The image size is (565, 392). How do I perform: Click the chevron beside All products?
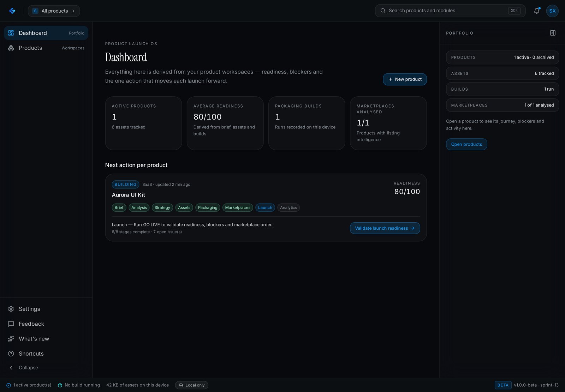pyautogui.click(x=73, y=11)
